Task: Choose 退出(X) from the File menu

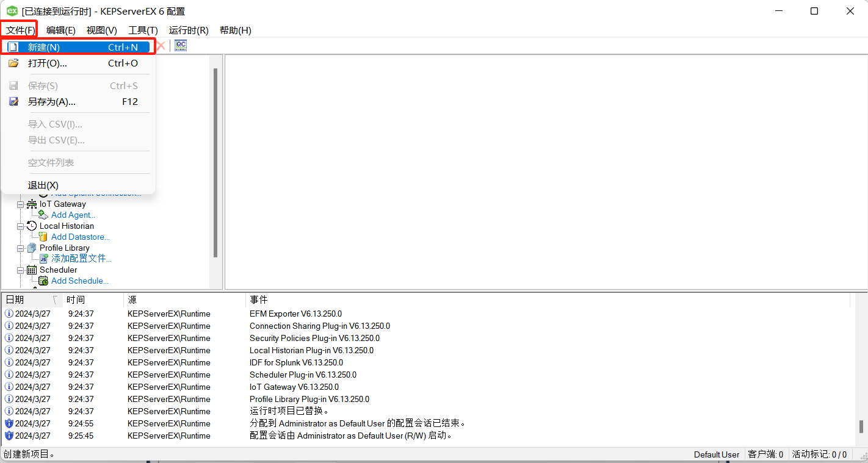Action: click(78, 185)
